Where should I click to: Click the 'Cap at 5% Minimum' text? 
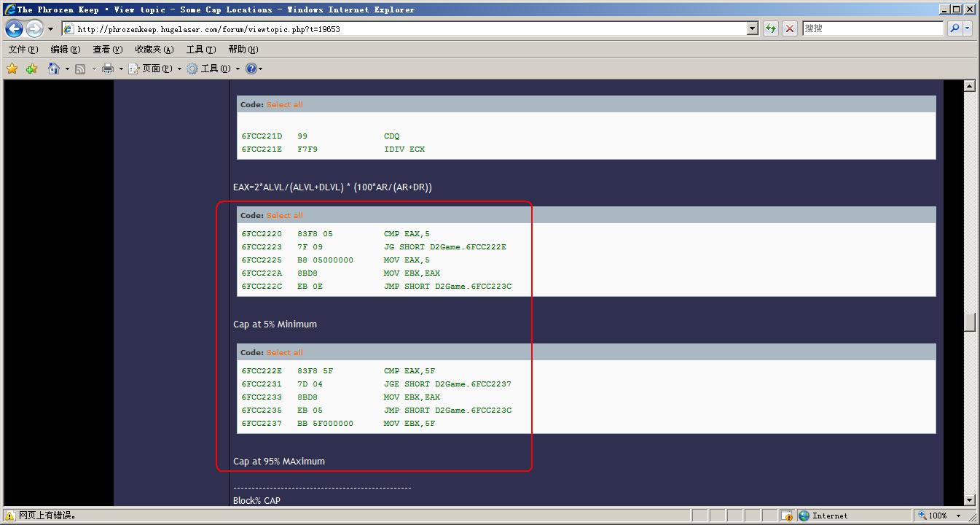pyautogui.click(x=275, y=324)
